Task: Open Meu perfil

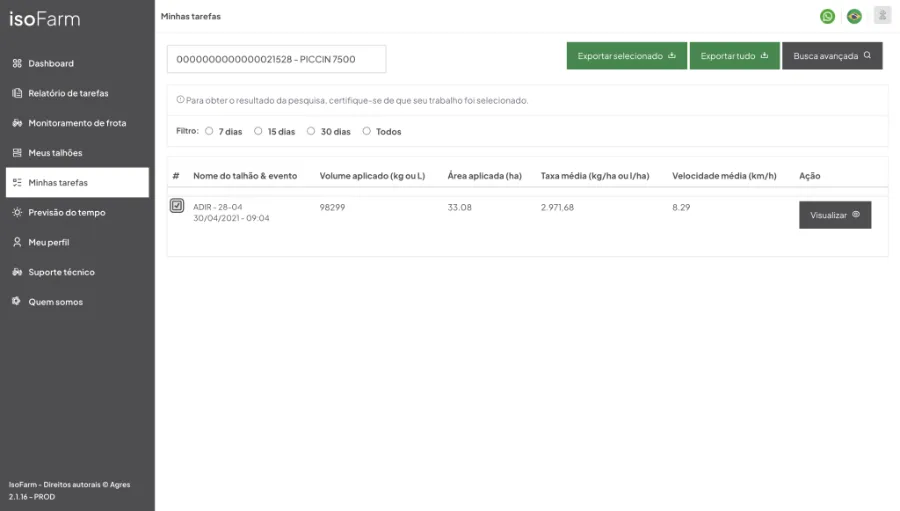Action: pos(49,242)
